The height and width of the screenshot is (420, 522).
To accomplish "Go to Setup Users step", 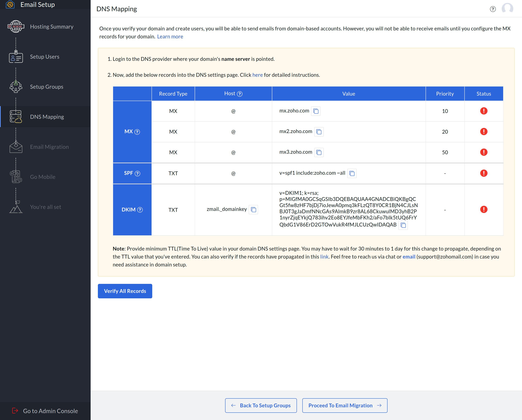I will [45, 57].
